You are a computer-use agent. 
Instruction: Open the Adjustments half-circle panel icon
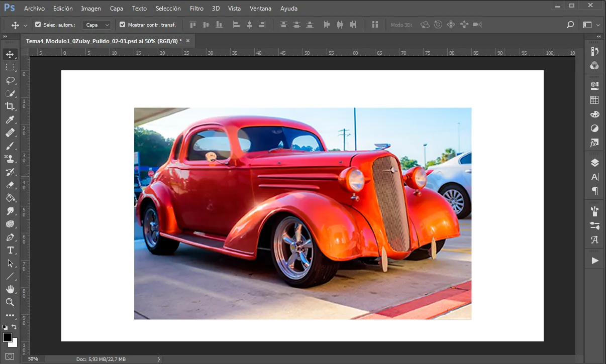tap(595, 129)
